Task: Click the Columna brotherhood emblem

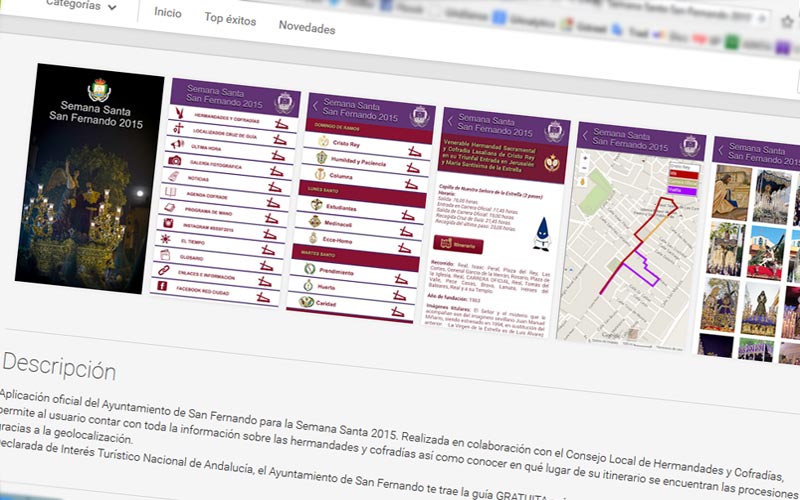Action: point(320,174)
